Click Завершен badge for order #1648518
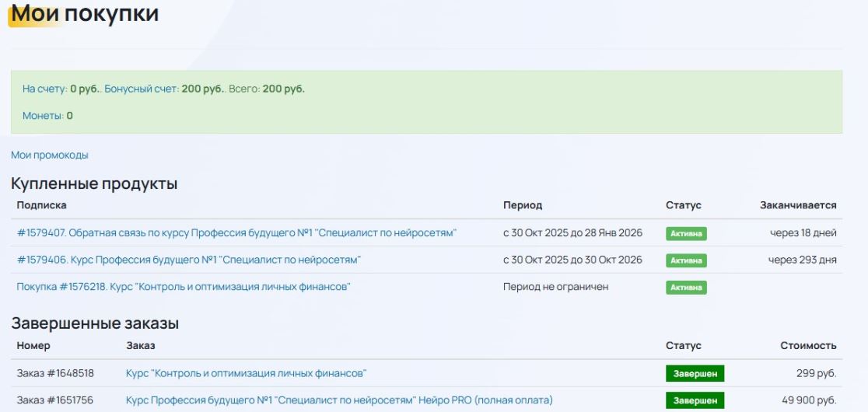The image size is (868, 412). point(695,374)
